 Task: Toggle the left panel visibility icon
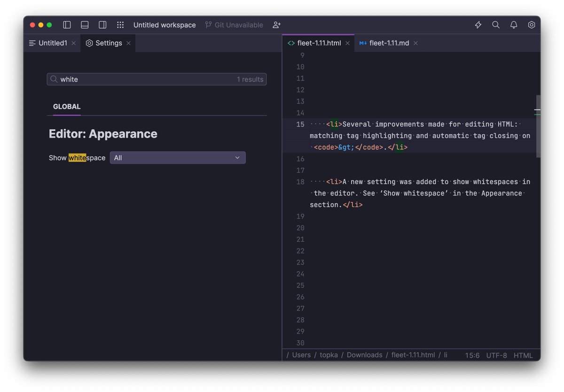[66, 24]
